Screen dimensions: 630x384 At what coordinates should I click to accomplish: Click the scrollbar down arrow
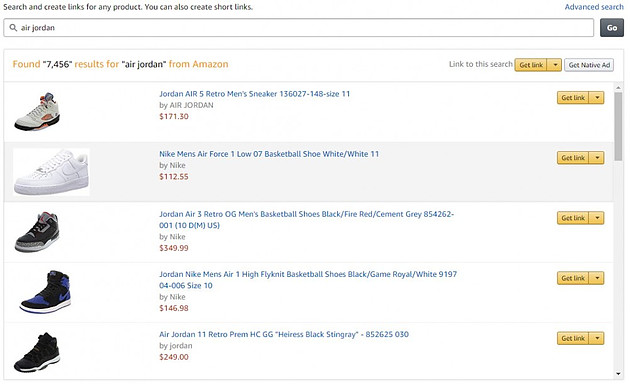[x=618, y=374]
